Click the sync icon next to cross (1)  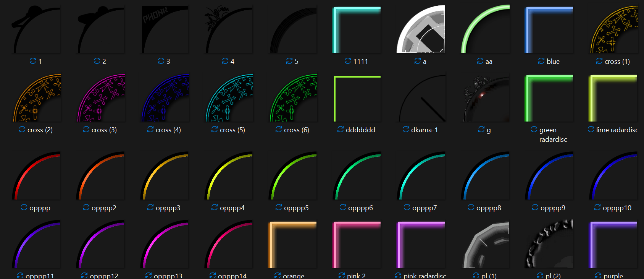coord(599,61)
